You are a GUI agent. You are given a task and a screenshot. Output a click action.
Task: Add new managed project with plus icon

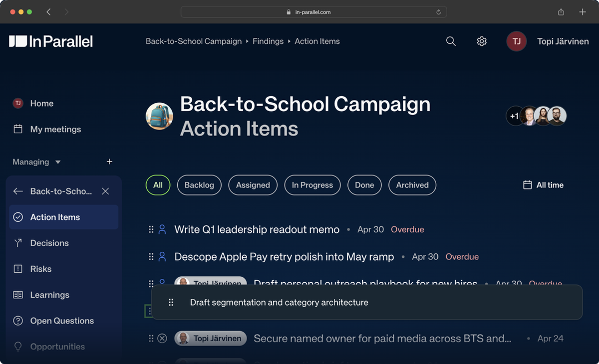(x=109, y=162)
